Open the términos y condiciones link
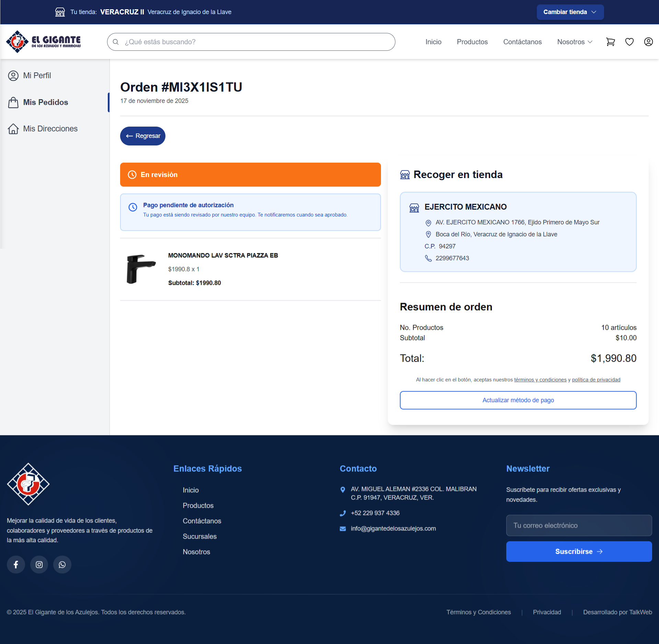Image resolution: width=659 pixels, height=644 pixels. point(540,379)
